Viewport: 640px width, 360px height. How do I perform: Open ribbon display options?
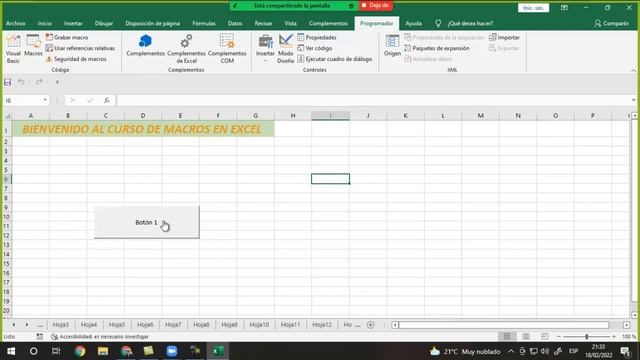point(564,8)
